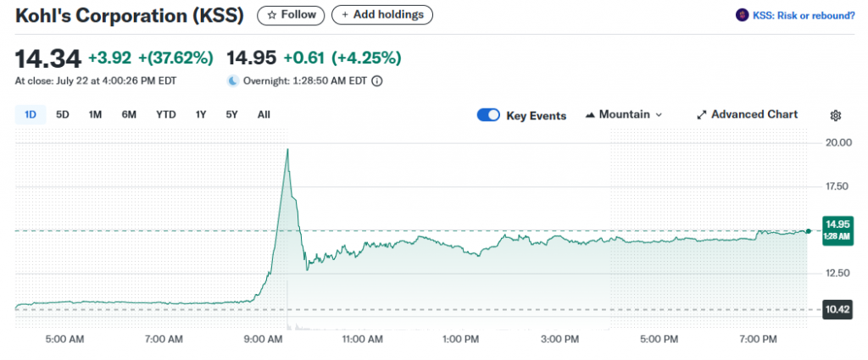This screenshot has height=360, width=868.
Task: Open the Mountain chart type dropdown
Action: click(623, 114)
